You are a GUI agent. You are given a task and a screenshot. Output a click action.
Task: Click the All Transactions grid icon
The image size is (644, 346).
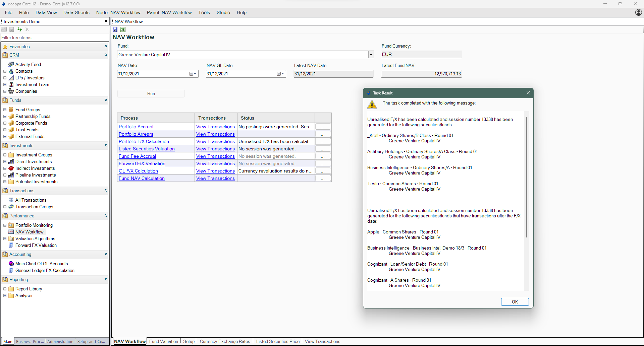pos(11,200)
